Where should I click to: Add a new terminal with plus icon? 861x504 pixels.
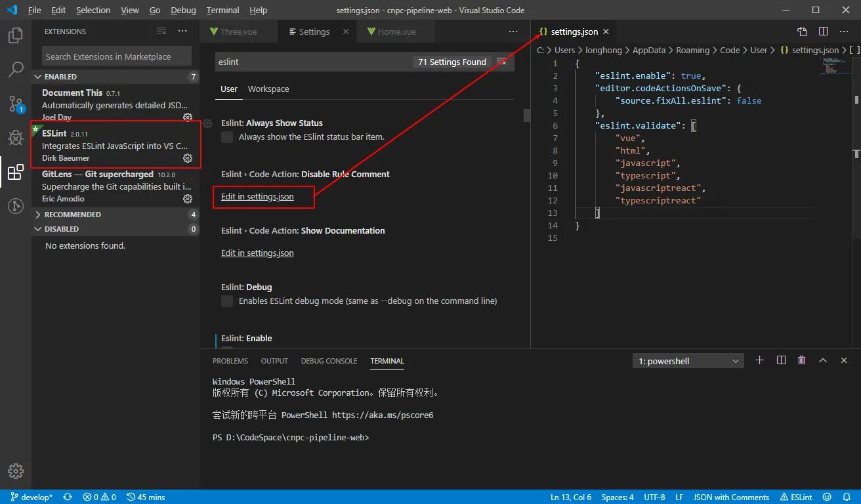760,360
